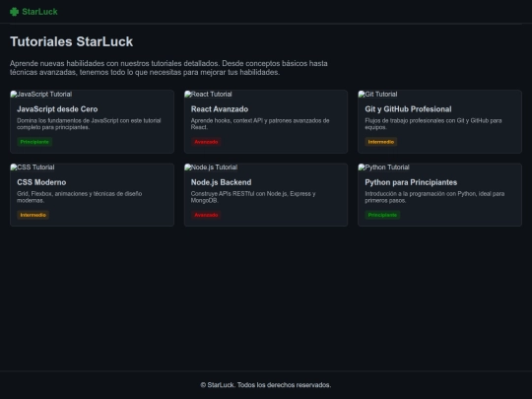Click the broken Python Tutorial image
This screenshot has width=532, height=399.
[384, 167]
